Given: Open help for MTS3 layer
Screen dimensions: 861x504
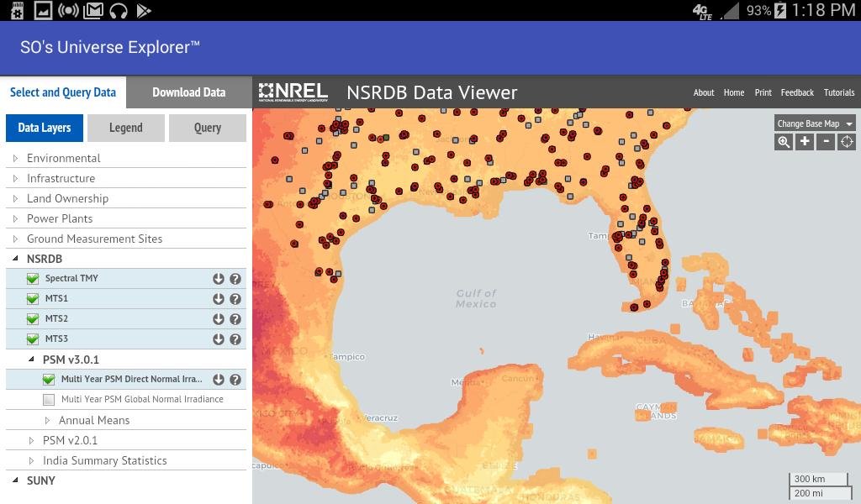Looking at the screenshot, I should pos(235,339).
